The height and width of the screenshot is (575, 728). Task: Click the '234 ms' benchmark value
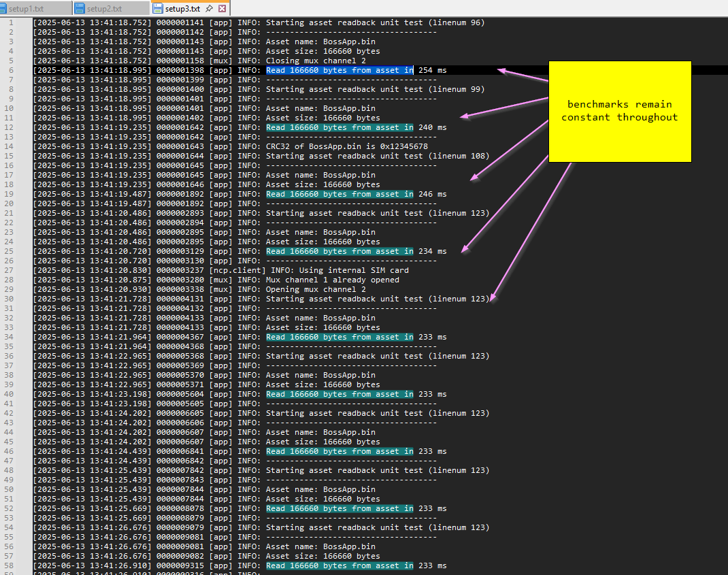[x=432, y=251]
